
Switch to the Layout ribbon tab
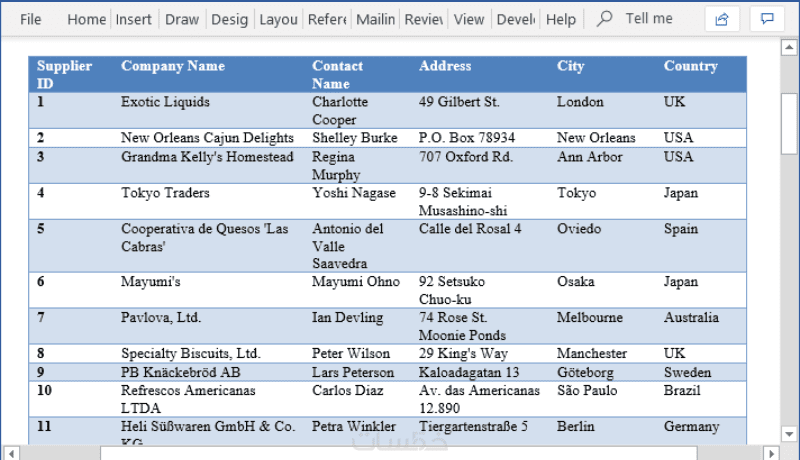278,19
